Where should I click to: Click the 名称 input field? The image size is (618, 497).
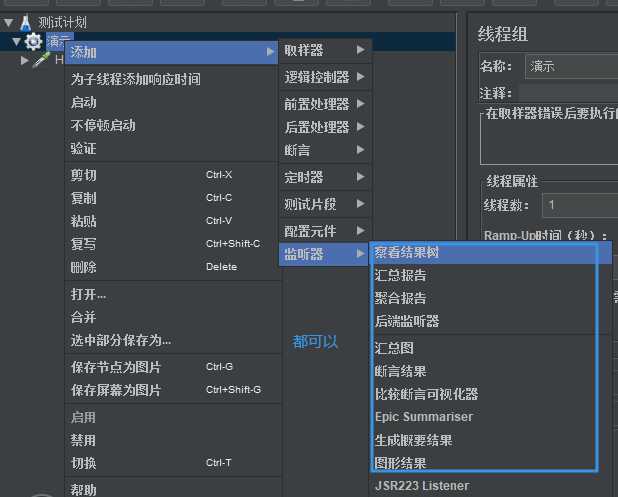[572, 67]
